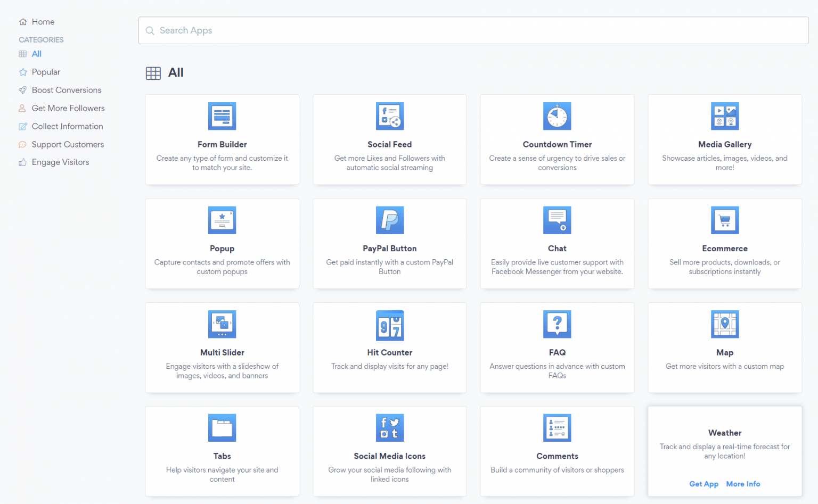Open the Boost Conversions category
The image size is (818, 504).
[x=67, y=90]
